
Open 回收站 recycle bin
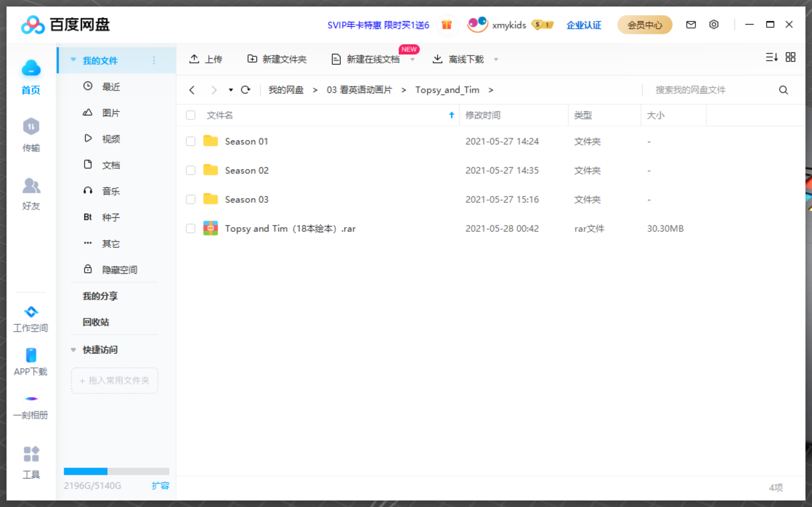click(x=96, y=322)
